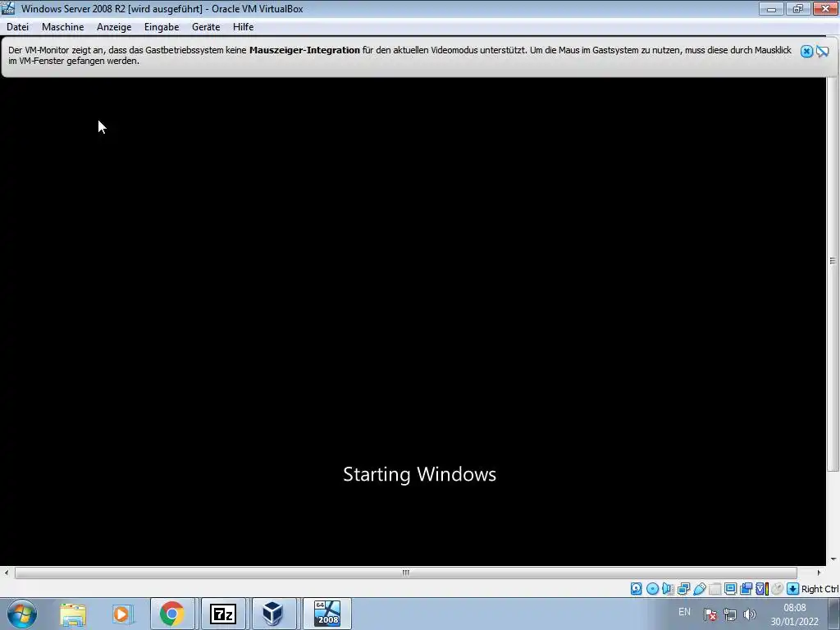Click the audio status indicator
This screenshot has height=630, width=840.
[668, 589]
